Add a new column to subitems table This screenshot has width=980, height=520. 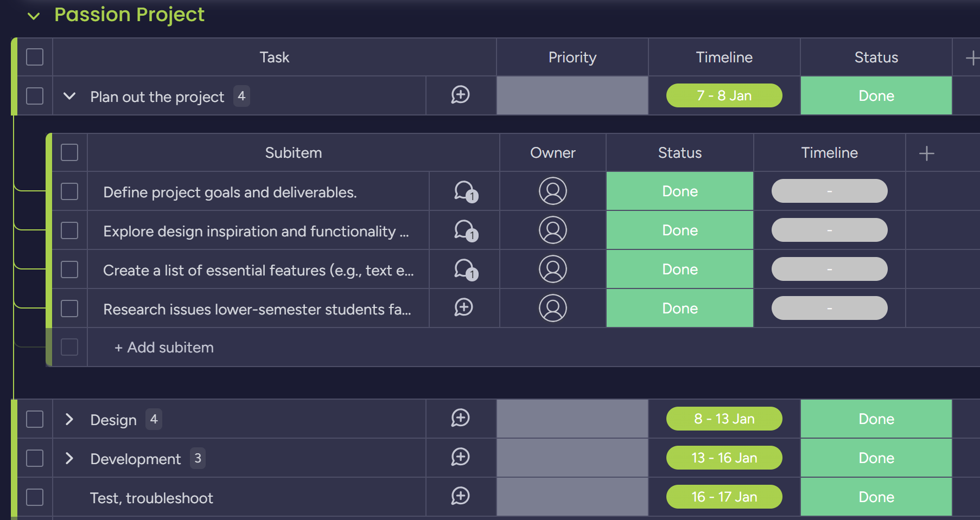[926, 153]
